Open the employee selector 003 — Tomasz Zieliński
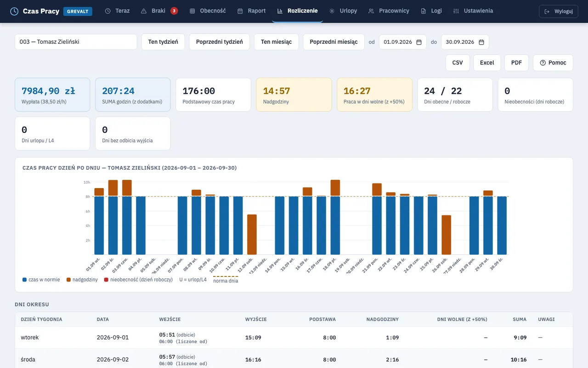Viewport: 588px width, 368px height. pyautogui.click(x=76, y=42)
